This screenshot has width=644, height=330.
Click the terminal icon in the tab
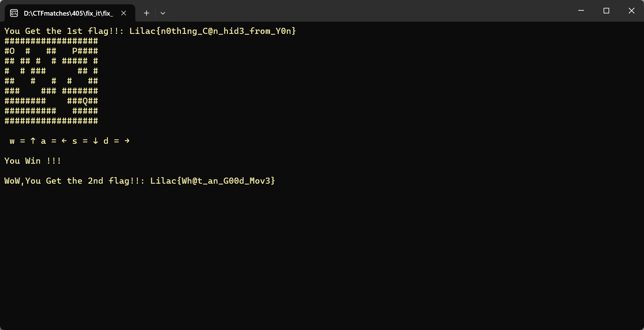pos(14,13)
